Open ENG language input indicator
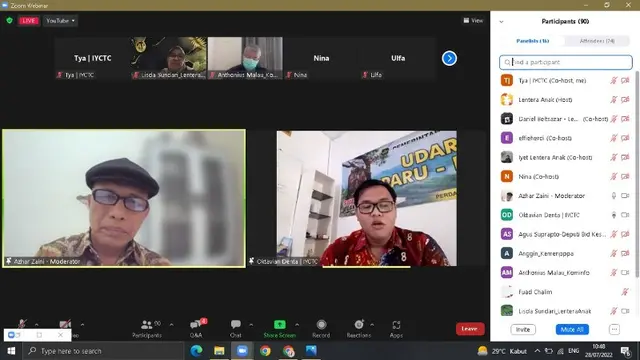 tap(573, 351)
